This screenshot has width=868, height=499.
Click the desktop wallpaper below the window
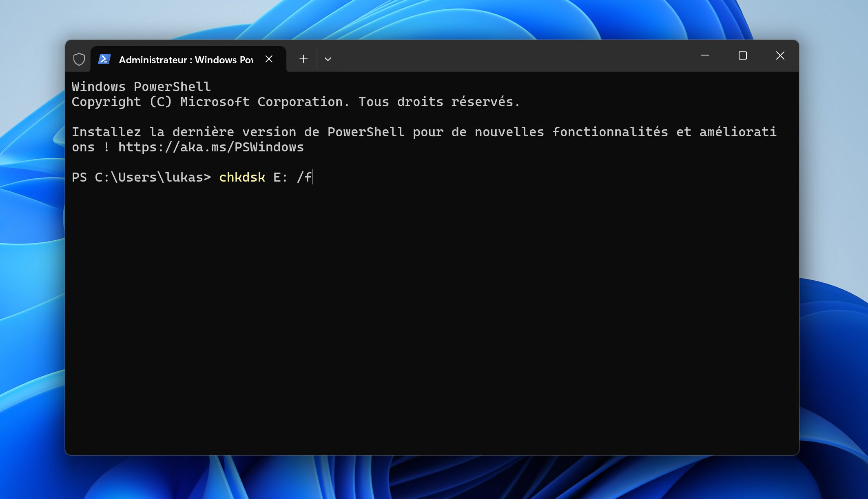coord(432,477)
